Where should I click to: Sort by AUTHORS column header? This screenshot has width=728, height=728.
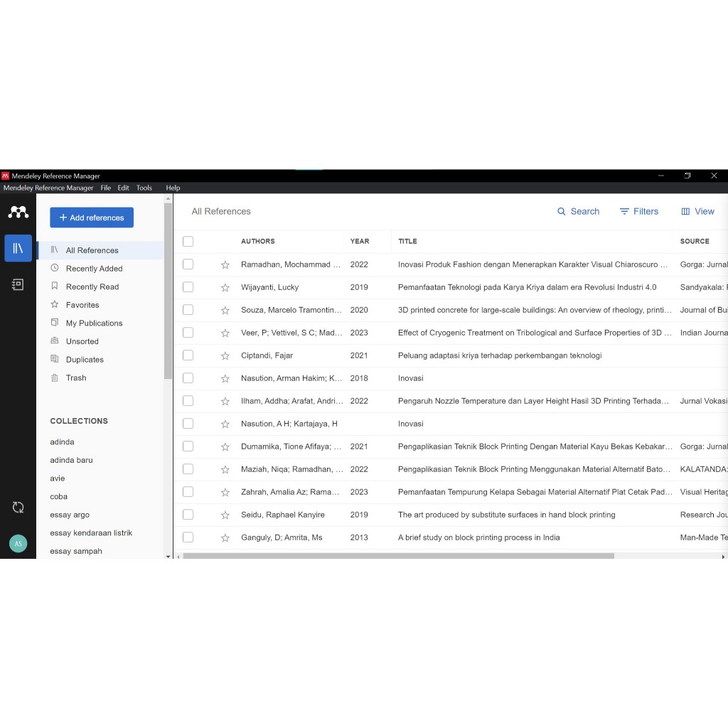pos(257,242)
